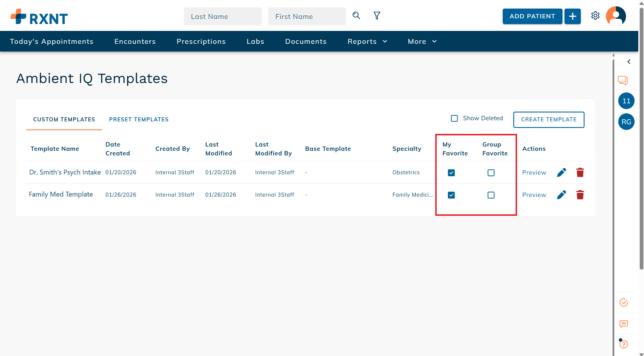The width and height of the screenshot is (644, 356).
Task: Open the filter funnel icon
Action: [x=377, y=15]
